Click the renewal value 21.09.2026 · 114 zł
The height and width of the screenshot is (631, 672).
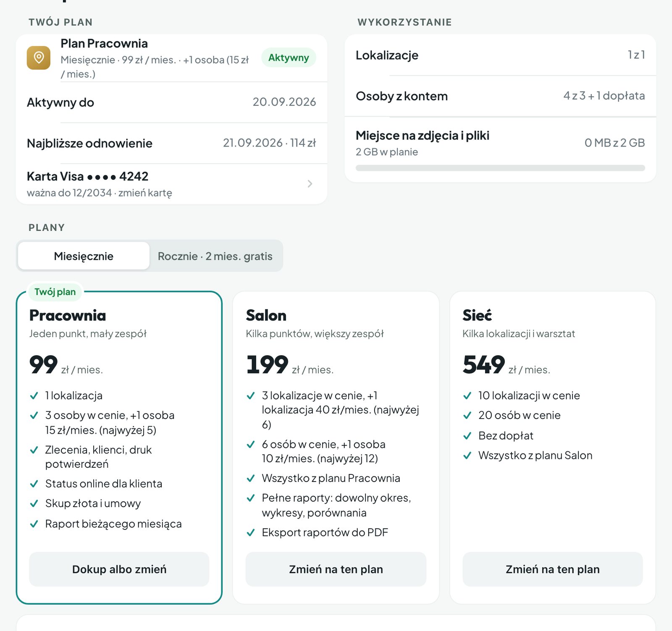pos(269,143)
